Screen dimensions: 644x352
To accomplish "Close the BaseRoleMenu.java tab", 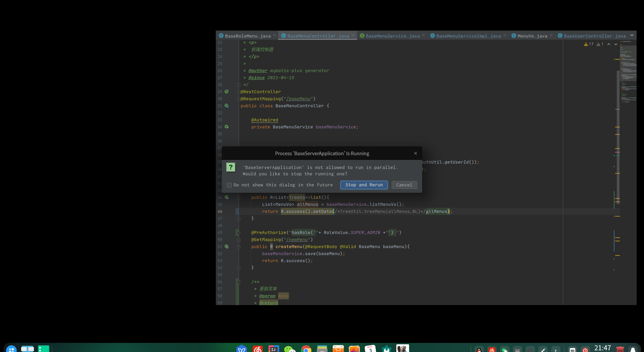I will (275, 36).
